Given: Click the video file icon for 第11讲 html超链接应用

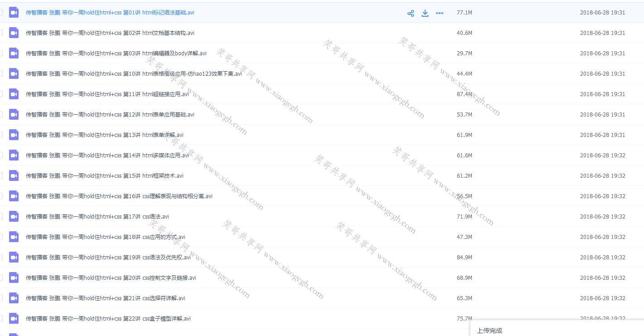Looking at the screenshot, I should 14,94.
